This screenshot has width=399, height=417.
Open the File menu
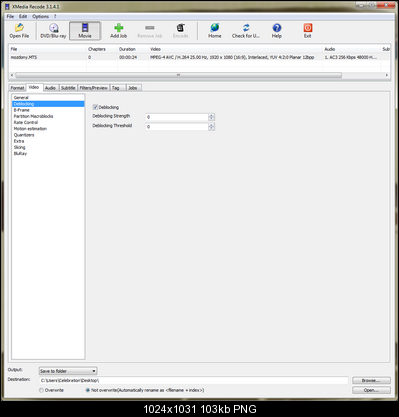[x=10, y=16]
